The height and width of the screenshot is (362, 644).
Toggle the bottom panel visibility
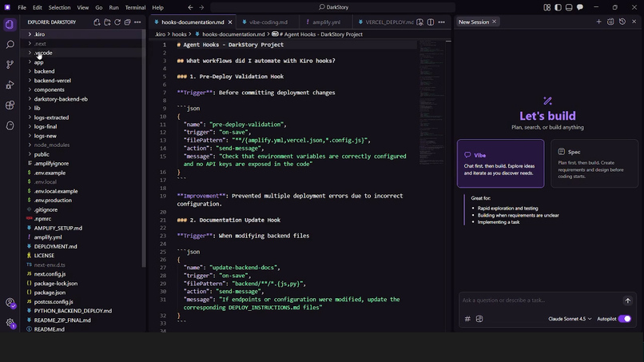569,7
